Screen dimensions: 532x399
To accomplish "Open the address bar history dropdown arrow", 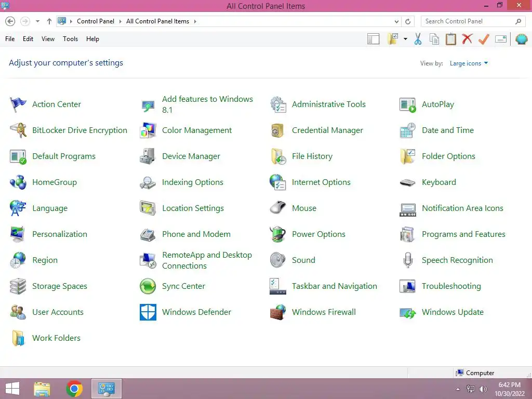I will point(396,21).
